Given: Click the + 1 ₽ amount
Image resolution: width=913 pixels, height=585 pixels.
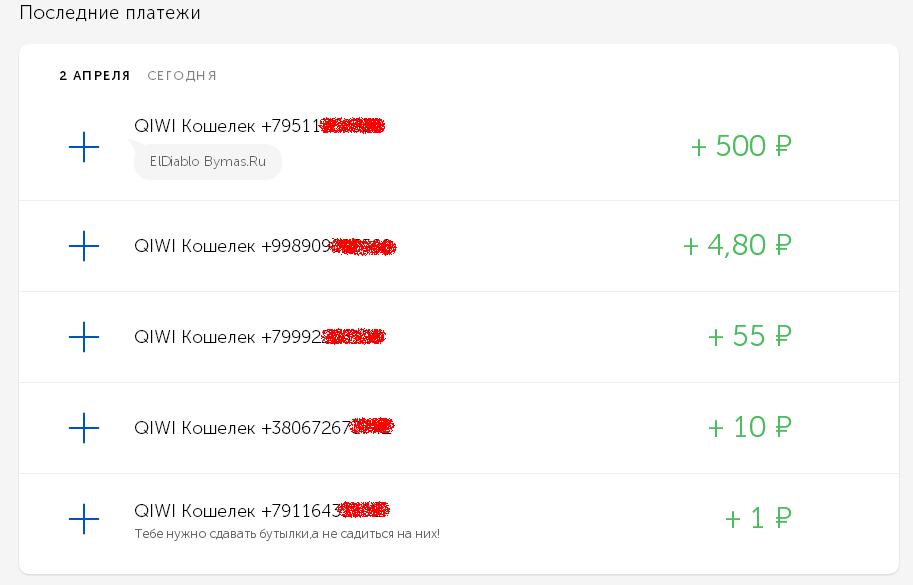Looking at the screenshot, I should coord(758,518).
